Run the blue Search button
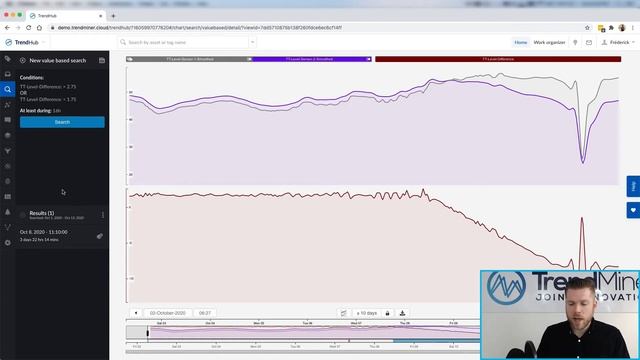This screenshot has height=360, width=640. 62,122
